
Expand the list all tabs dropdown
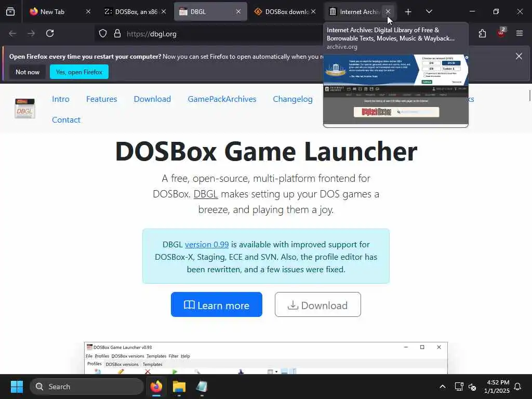coord(429,11)
